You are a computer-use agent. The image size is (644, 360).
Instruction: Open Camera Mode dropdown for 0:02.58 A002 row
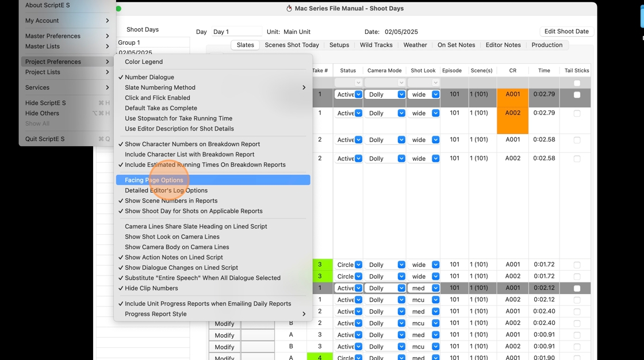pos(385,158)
